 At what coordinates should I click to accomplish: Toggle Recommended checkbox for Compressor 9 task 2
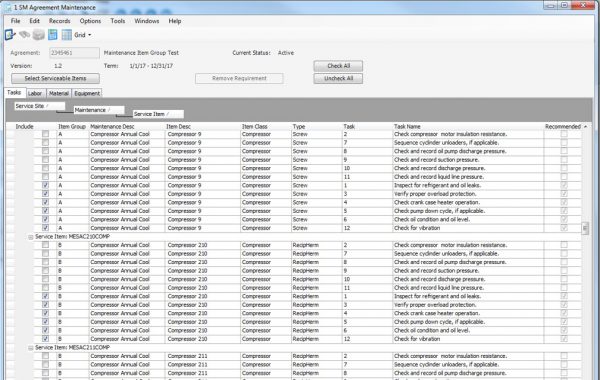click(x=564, y=134)
